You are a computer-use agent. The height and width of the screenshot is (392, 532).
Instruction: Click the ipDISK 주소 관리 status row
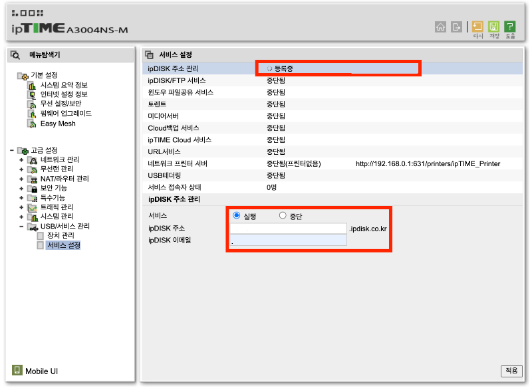pos(332,68)
